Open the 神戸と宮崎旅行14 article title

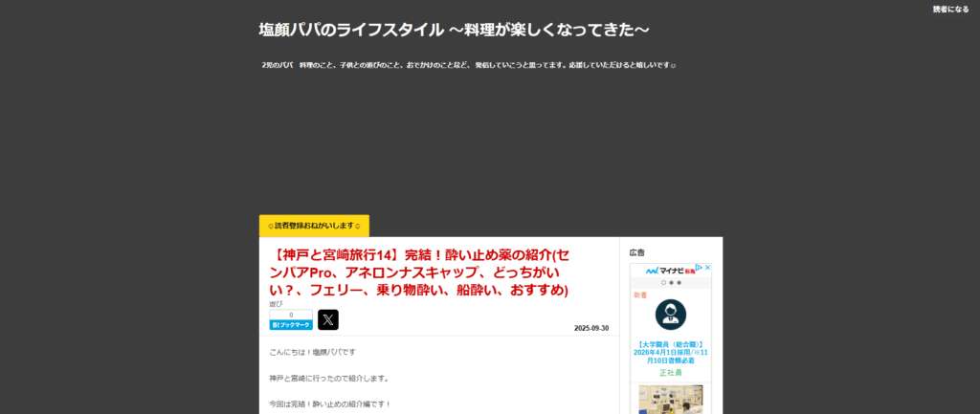[x=421, y=272]
